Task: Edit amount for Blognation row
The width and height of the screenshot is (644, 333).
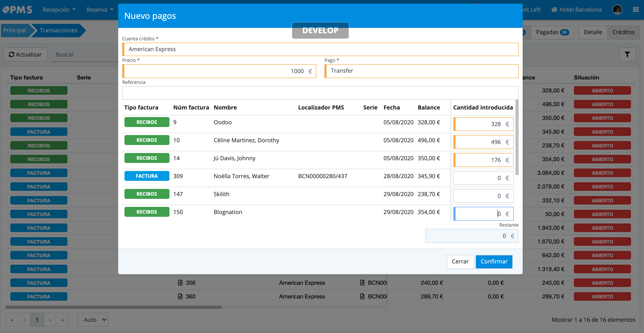Action: point(483,214)
